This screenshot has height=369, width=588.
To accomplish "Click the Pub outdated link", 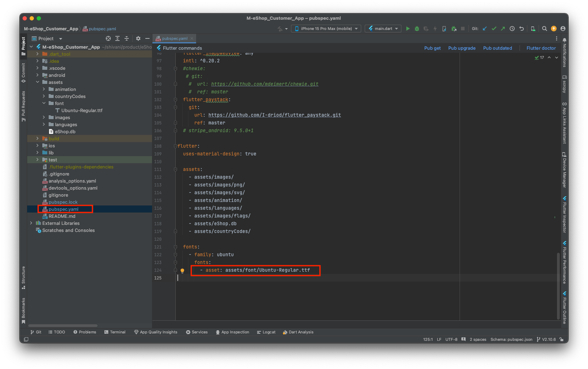I will click(497, 48).
